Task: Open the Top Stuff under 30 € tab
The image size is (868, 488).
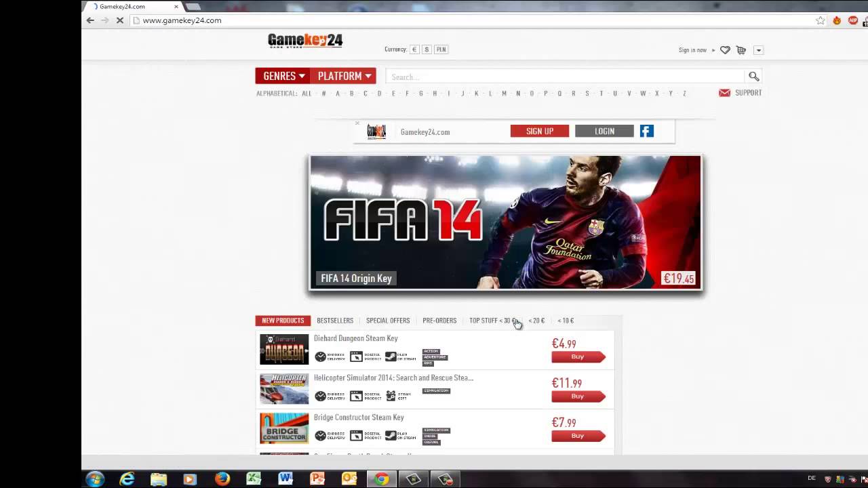Action: [493, 321]
